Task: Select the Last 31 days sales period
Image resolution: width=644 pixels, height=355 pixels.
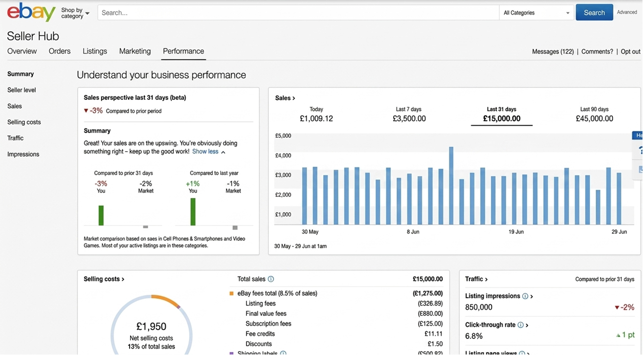Action: [x=502, y=114]
